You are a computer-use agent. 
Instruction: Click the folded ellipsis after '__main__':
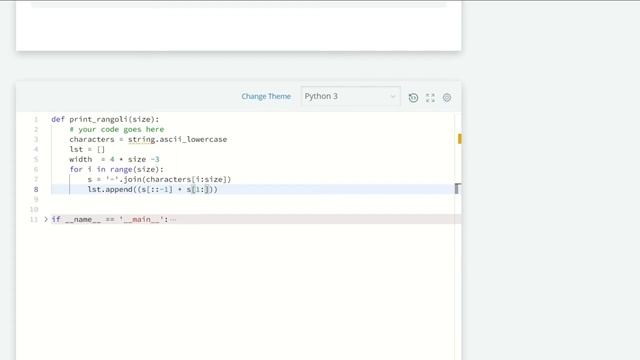(173, 220)
